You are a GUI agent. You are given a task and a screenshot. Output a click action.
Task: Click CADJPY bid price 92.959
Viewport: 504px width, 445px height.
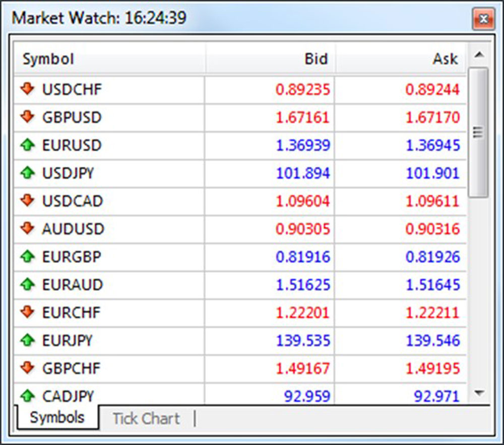[x=307, y=397]
